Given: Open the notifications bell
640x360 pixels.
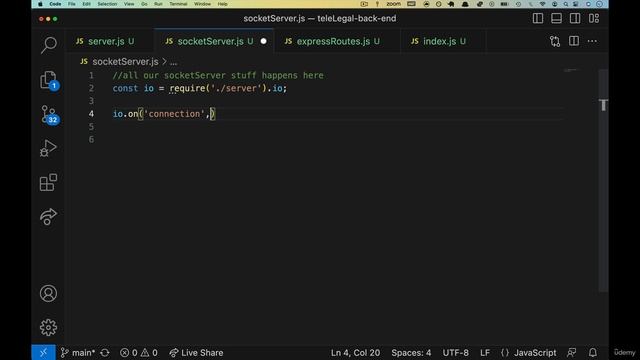Looking at the screenshot, I should coord(593,353).
